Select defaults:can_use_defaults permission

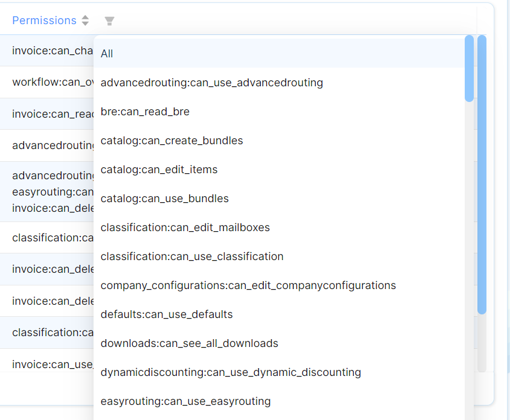[167, 314]
